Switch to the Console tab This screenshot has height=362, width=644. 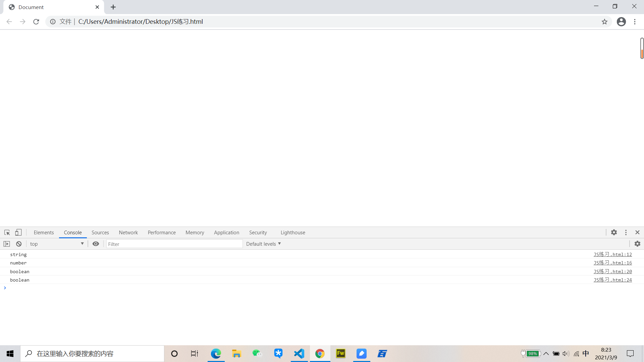coord(73,233)
